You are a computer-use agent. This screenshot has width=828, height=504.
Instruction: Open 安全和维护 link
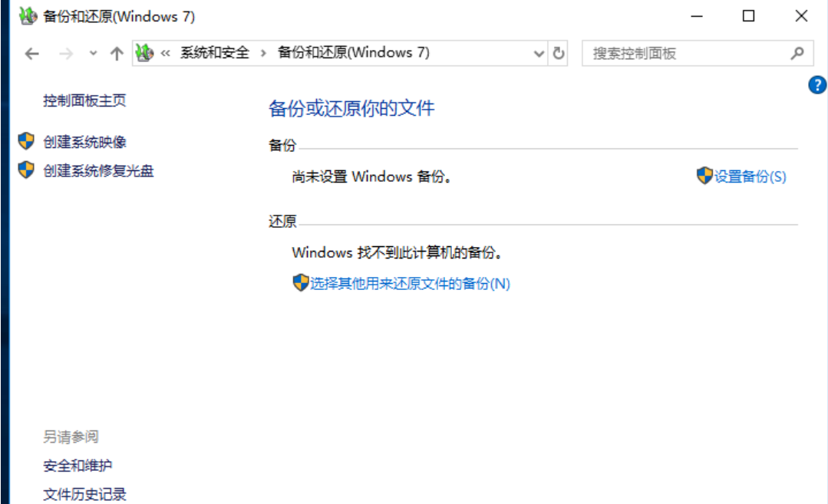point(78,466)
